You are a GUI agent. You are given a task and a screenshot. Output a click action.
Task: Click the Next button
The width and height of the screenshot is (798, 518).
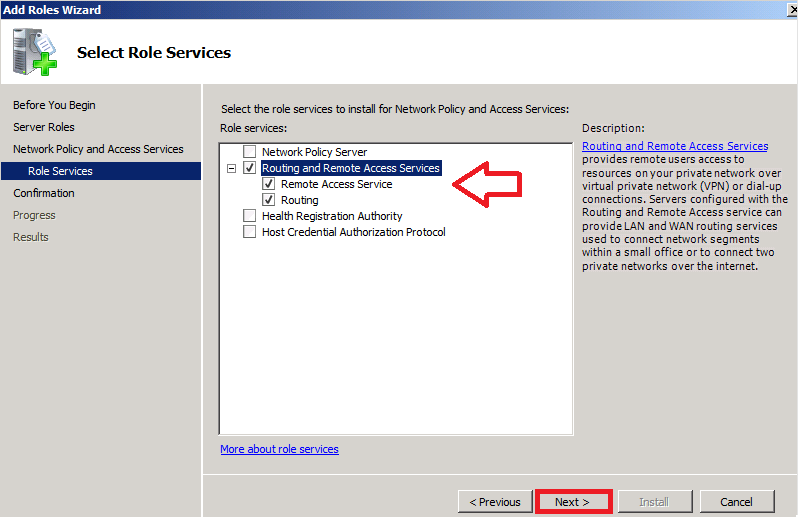click(572, 502)
